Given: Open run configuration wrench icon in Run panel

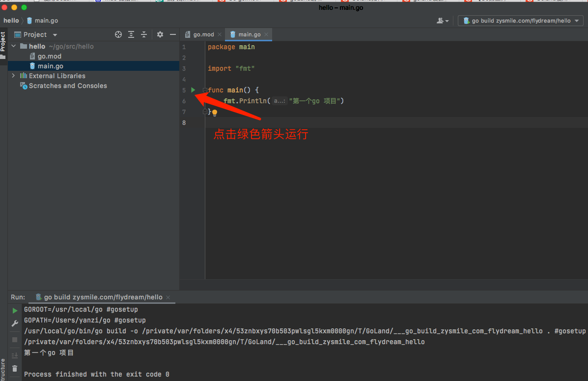Looking at the screenshot, I should (15, 323).
